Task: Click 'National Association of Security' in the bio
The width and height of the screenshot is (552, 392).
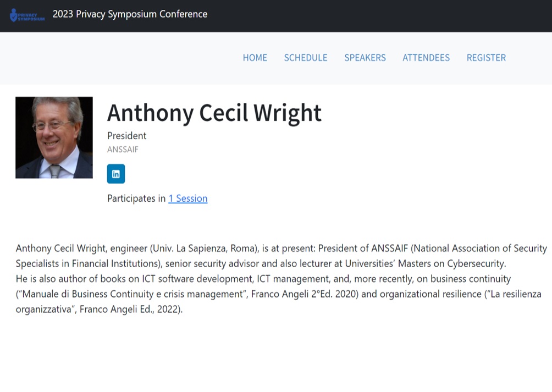Action: coord(480,249)
